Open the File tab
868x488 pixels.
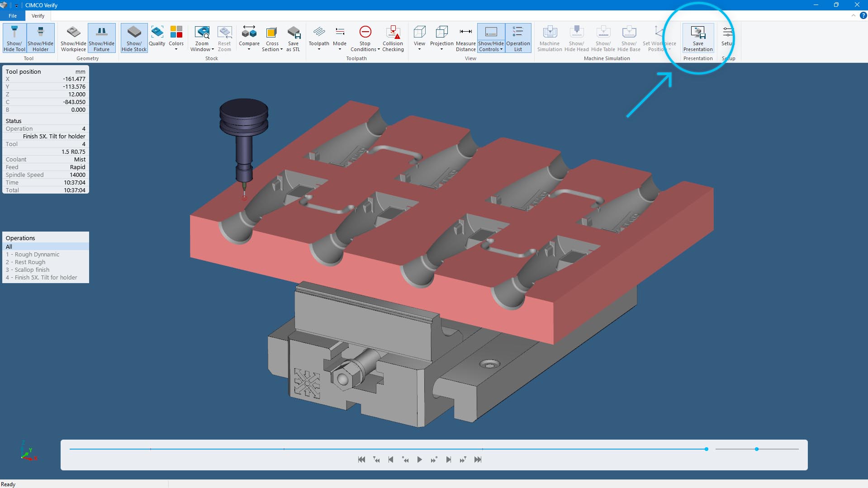tap(13, 16)
